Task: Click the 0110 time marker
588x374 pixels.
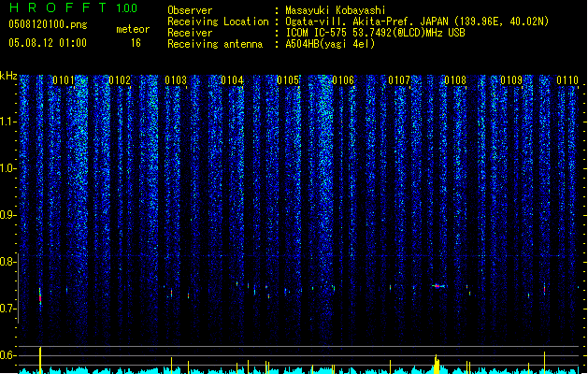Action: 567,80
